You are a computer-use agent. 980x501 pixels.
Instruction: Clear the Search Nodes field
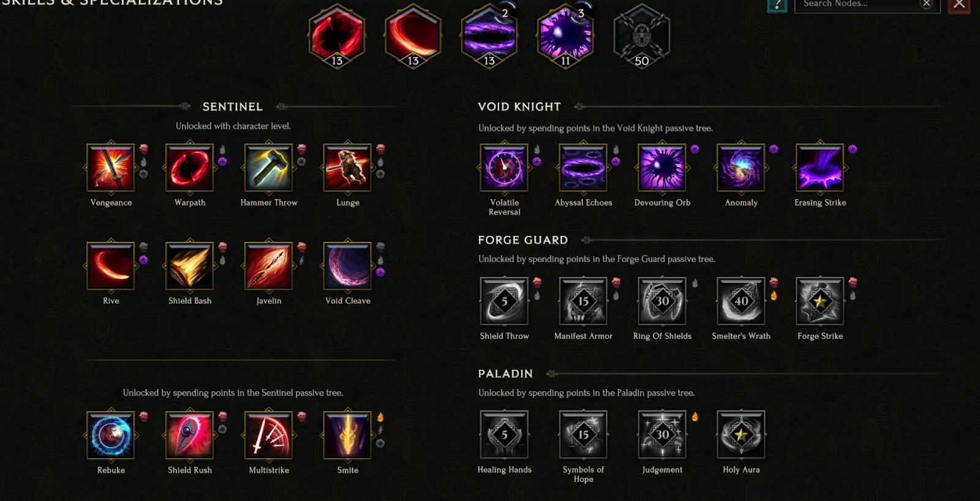[x=927, y=4]
